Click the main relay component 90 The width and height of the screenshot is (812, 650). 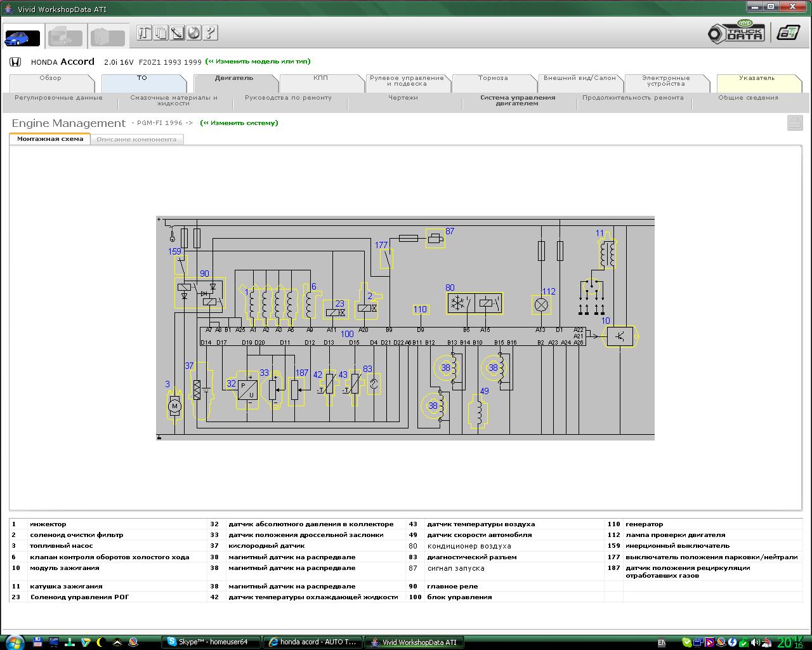pyautogui.click(x=200, y=293)
